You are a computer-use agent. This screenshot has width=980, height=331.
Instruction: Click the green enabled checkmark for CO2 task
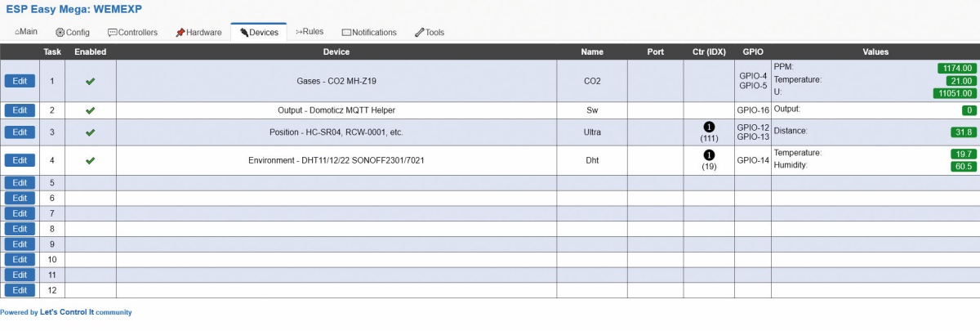pos(90,81)
